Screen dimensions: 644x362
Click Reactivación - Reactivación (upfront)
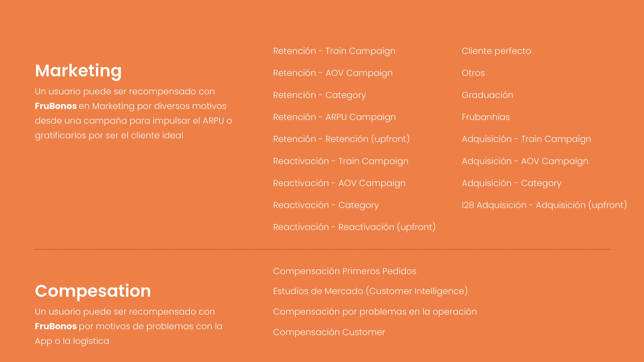354,227
